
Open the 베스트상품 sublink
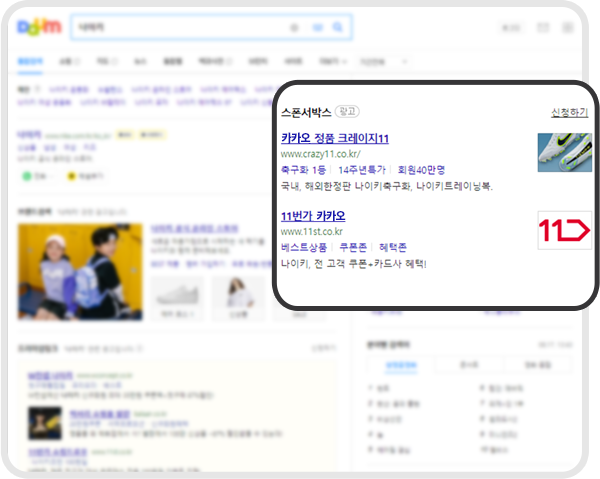(x=304, y=248)
